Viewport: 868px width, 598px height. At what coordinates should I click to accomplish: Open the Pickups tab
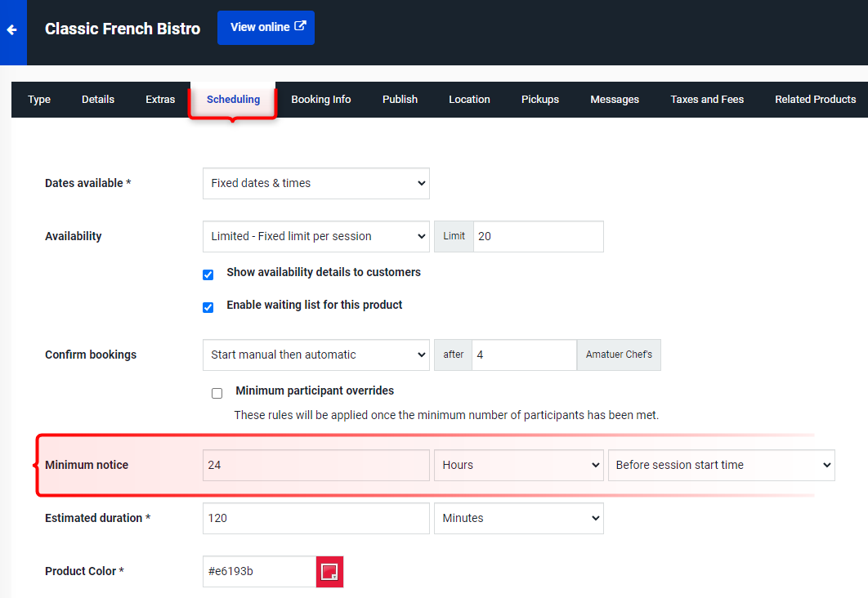tap(539, 100)
